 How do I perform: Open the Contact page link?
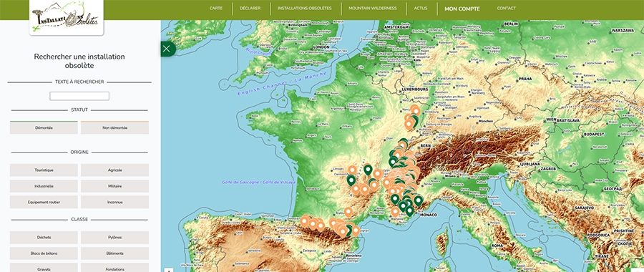coord(506,8)
